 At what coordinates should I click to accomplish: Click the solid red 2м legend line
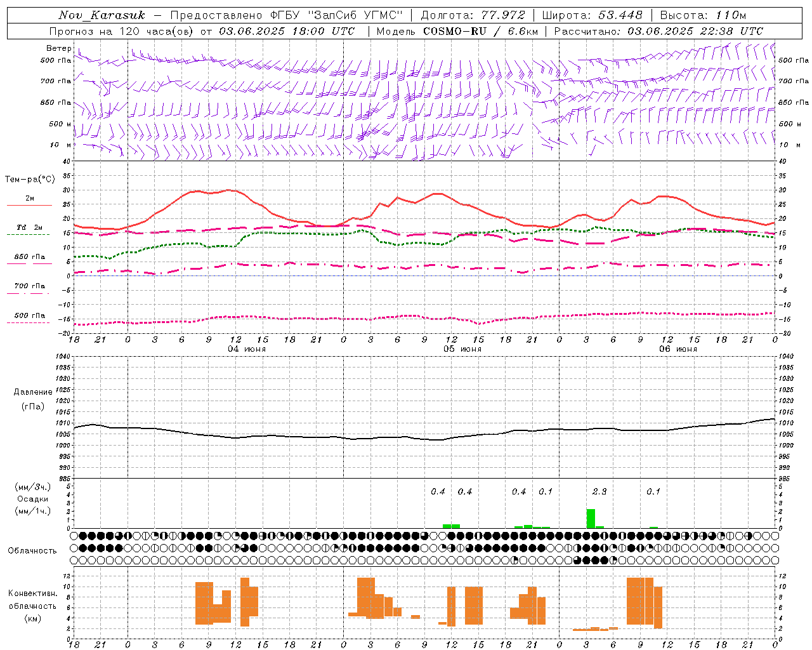(29, 205)
